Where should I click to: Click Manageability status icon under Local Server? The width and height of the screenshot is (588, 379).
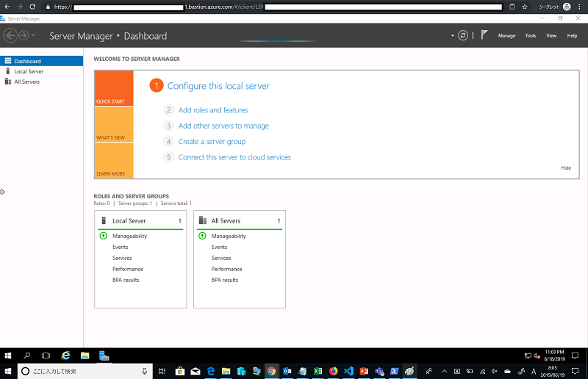coord(103,236)
